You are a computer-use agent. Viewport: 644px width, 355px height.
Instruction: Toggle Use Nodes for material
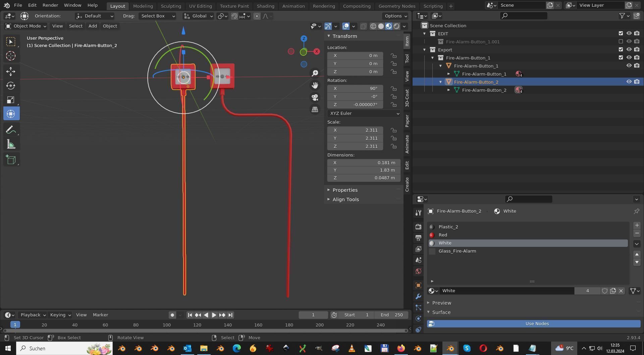[x=534, y=324]
